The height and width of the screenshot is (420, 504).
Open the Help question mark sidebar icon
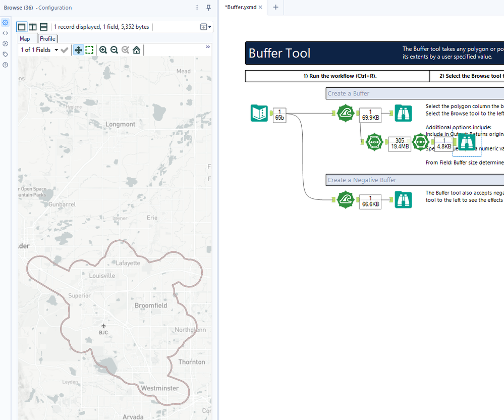pos(5,65)
